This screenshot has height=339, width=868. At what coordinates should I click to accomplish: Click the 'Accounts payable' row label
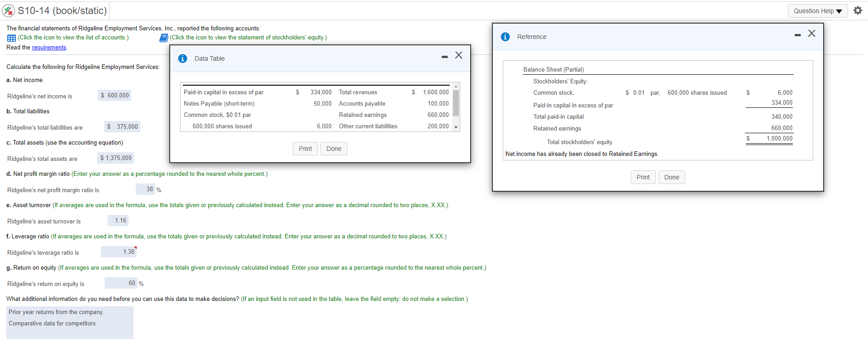pos(362,104)
